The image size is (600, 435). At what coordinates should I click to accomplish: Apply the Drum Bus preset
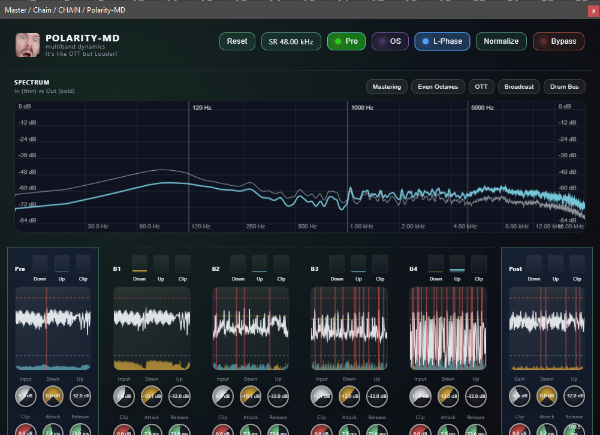point(565,86)
